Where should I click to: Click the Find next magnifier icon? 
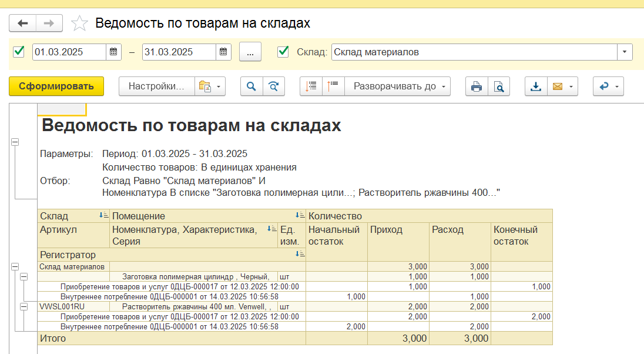[x=274, y=86]
